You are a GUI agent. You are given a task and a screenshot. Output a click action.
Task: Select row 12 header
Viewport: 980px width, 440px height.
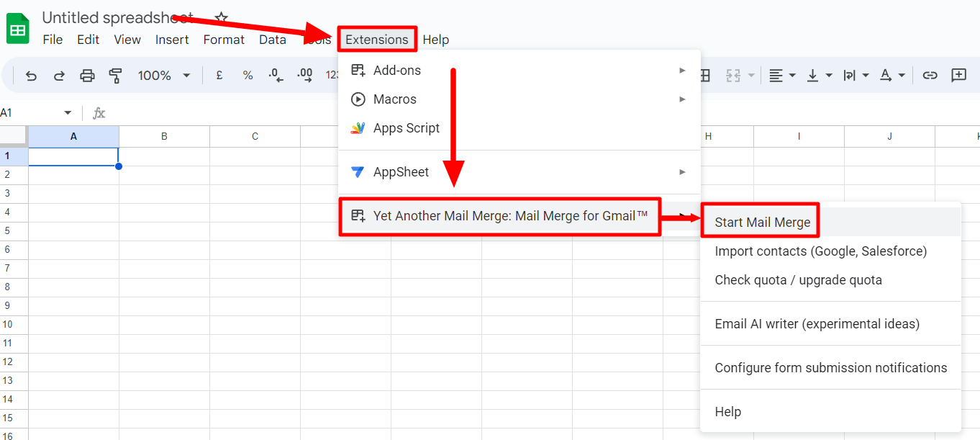14,362
